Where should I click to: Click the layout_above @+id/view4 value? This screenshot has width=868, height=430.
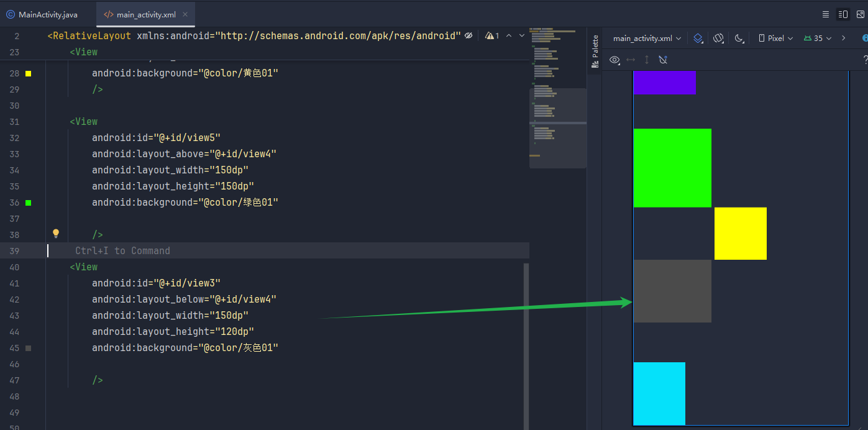[243, 154]
